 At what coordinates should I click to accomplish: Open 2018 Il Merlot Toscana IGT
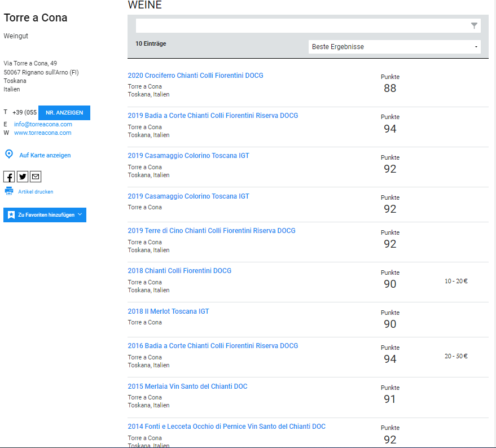coord(168,311)
